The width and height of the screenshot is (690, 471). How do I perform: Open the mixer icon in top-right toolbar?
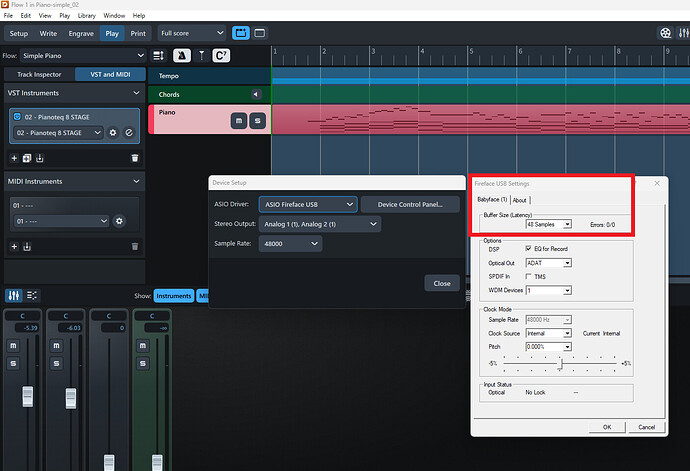[x=684, y=33]
